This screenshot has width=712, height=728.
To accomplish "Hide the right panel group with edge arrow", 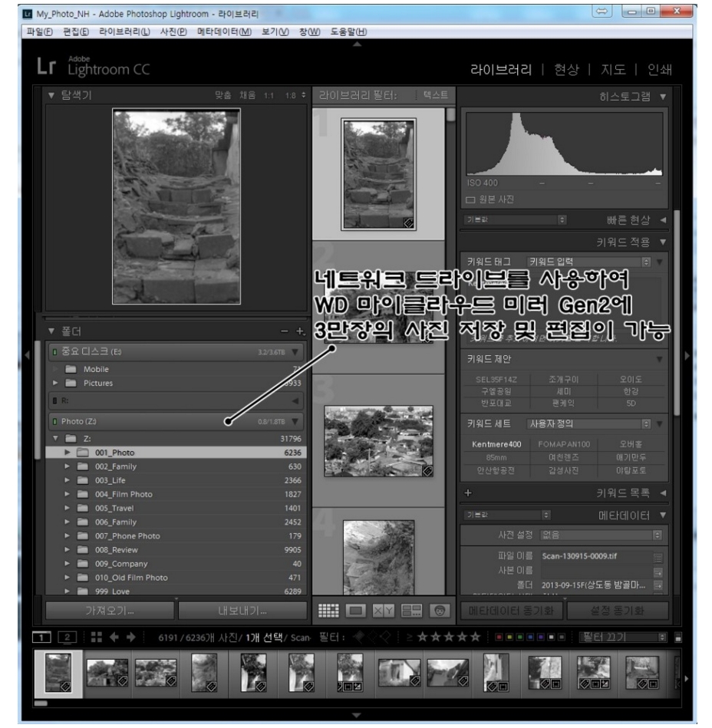I will pos(687,355).
